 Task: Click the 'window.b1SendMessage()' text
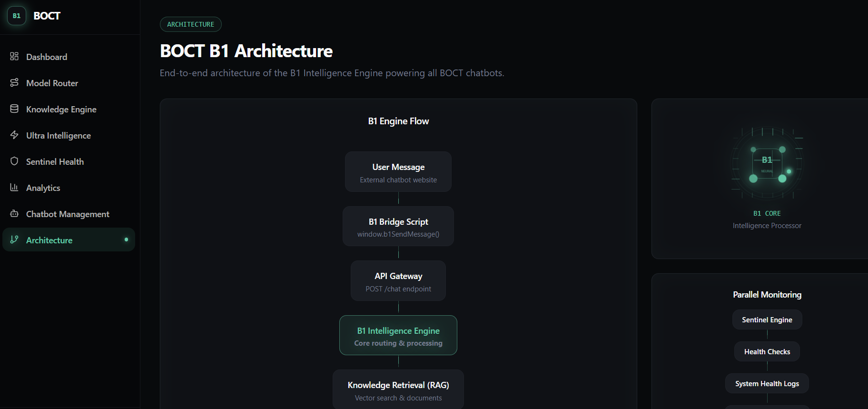398,234
